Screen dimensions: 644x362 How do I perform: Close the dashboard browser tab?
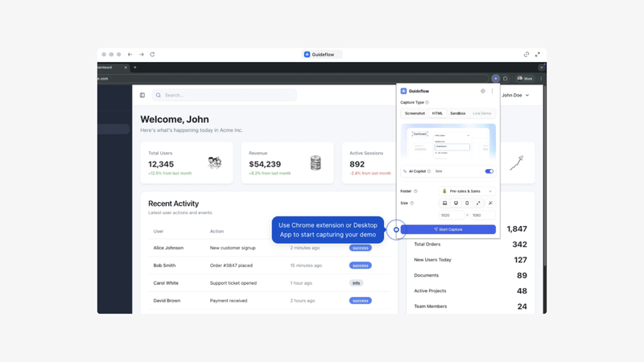pos(126,68)
